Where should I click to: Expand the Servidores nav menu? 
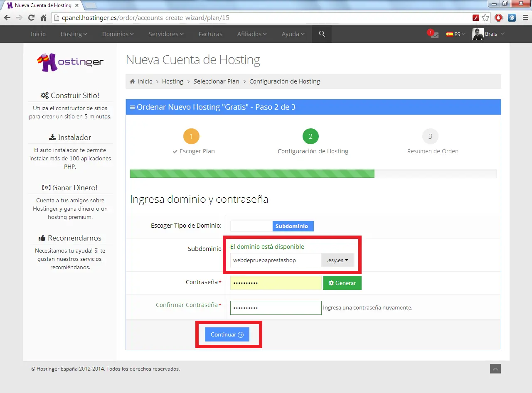[x=166, y=34]
